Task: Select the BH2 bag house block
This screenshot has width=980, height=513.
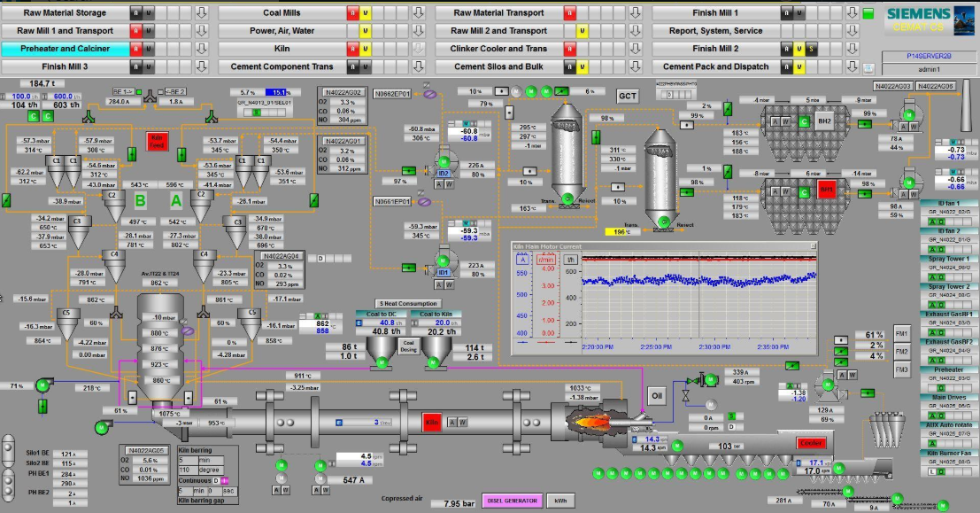Action: point(824,120)
